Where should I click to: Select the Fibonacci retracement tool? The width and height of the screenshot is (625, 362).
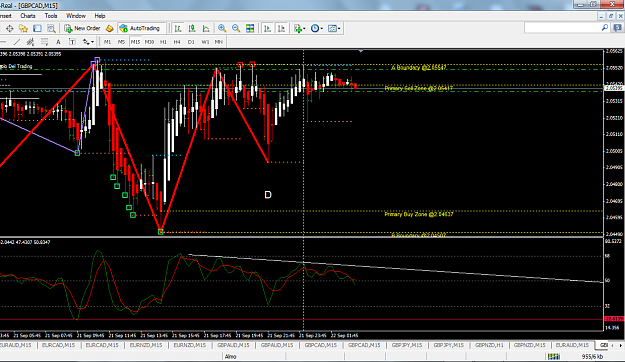[x=44, y=42]
